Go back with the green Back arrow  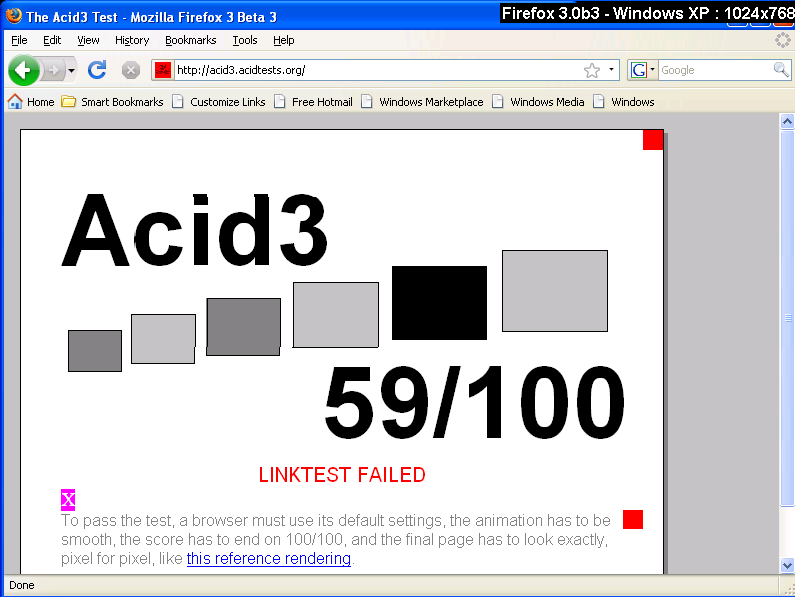click(23, 70)
